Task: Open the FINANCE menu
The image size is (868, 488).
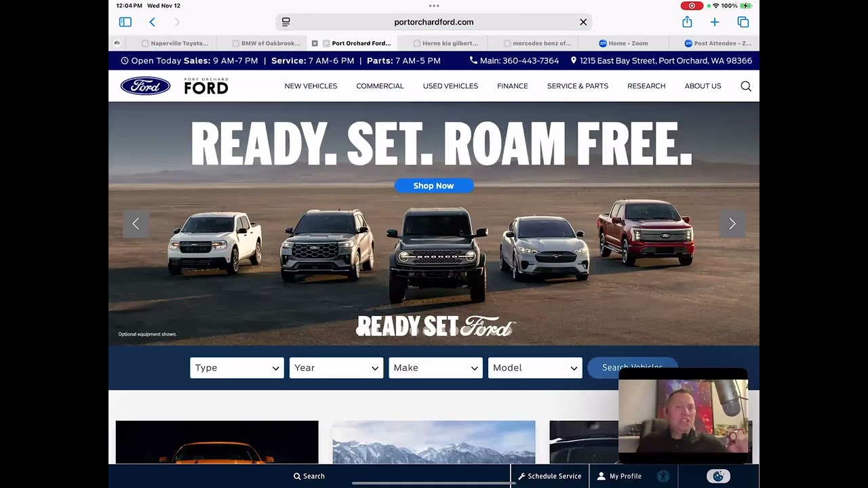Action: pos(512,86)
